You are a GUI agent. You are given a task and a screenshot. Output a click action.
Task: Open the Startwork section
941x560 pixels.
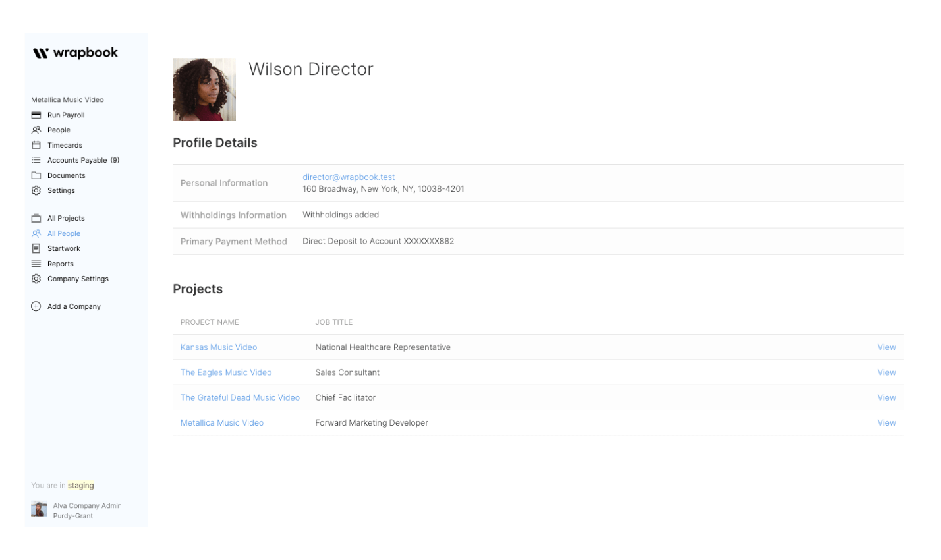pos(64,249)
